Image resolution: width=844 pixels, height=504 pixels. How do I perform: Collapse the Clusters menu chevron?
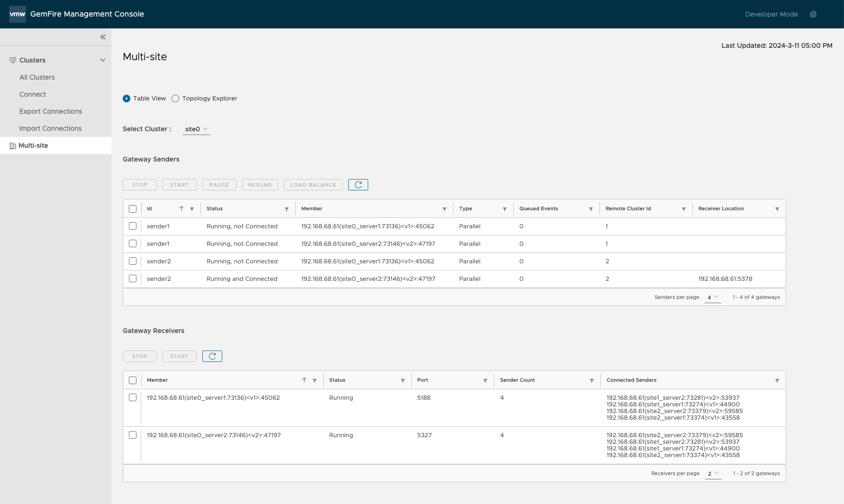tap(103, 60)
